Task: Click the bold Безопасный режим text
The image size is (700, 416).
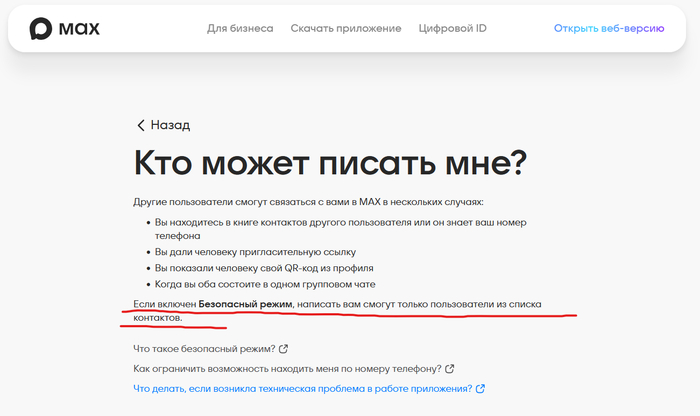Action: pyautogui.click(x=245, y=303)
